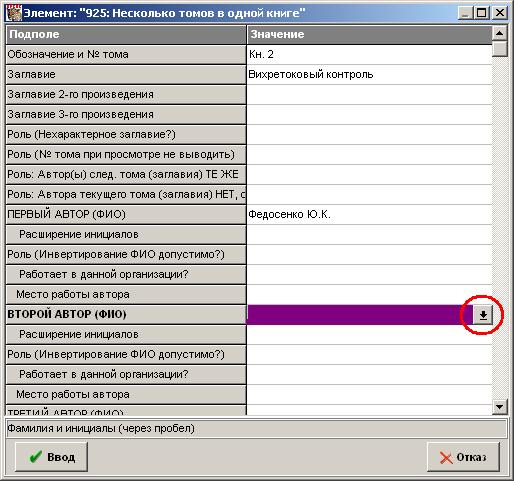Select the purple ВТОРОЙ АВТОР value field

(360, 314)
